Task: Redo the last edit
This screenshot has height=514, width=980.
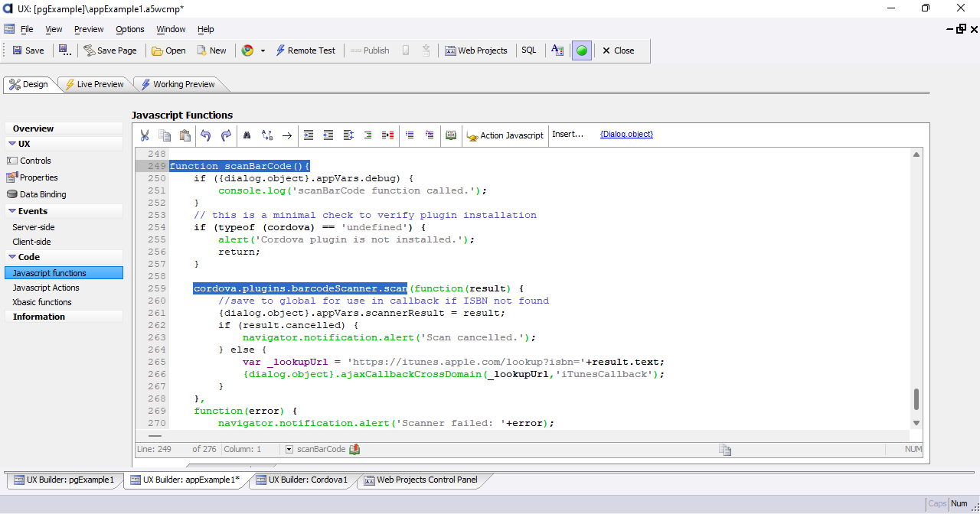Action: pyautogui.click(x=226, y=135)
